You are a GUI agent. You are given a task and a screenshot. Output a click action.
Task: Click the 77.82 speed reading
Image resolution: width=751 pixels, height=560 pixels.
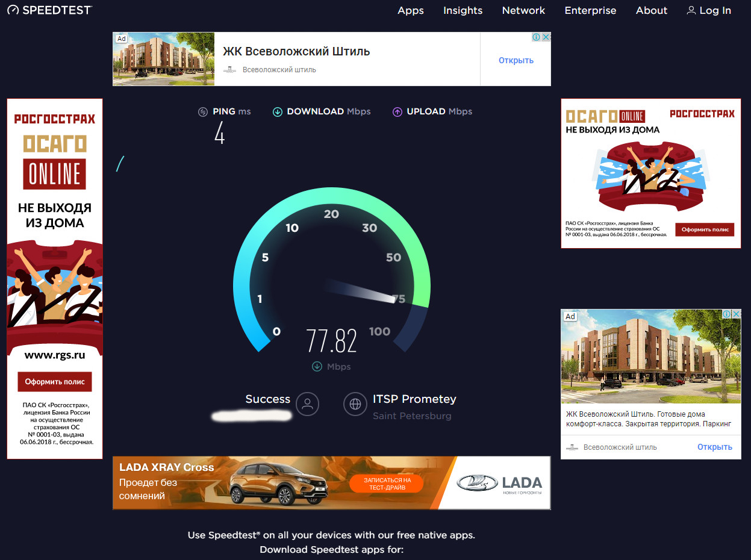[x=331, y=341]
